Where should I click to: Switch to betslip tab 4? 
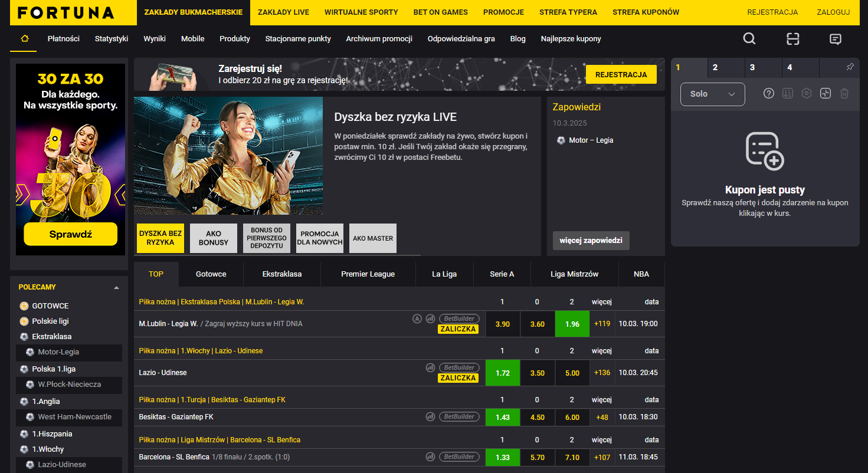coord(801,67)
